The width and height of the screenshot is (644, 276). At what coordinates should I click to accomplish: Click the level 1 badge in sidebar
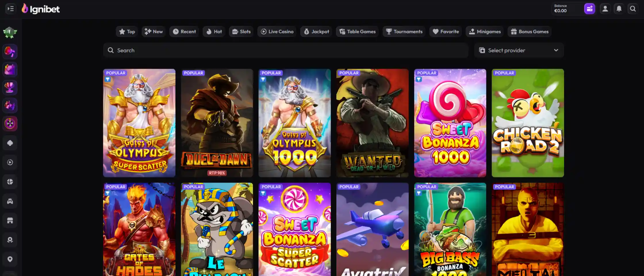(x=10, y=32)
